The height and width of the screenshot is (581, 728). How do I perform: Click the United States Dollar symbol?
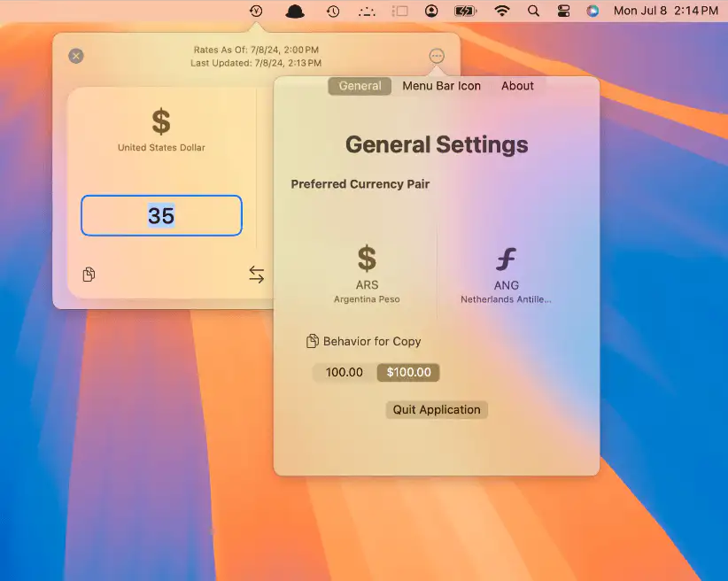(x=160, y=121)
